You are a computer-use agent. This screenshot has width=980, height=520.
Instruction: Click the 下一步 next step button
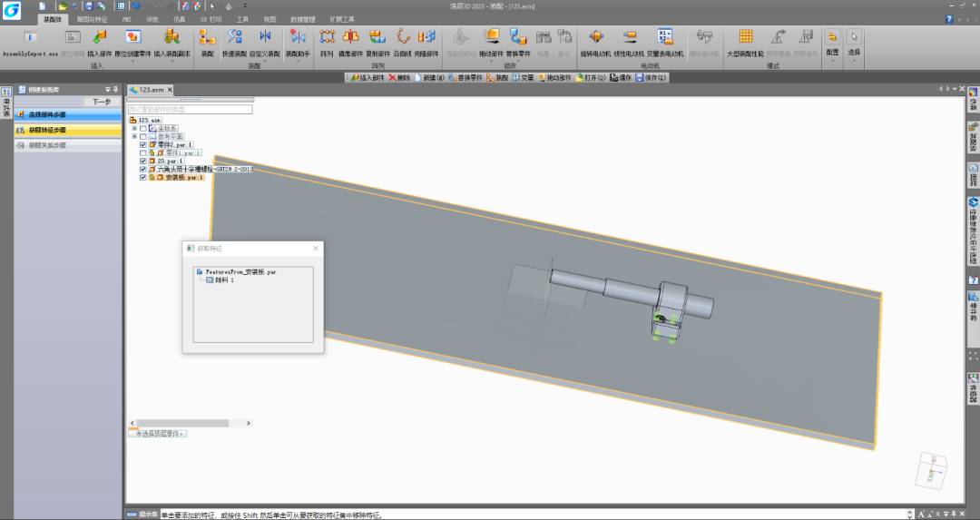click(103, 102)
